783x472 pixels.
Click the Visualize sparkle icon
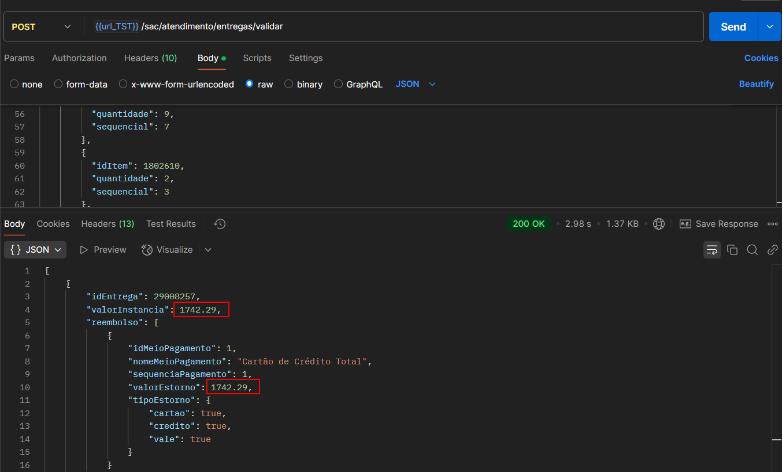click(x=147, y=249)
